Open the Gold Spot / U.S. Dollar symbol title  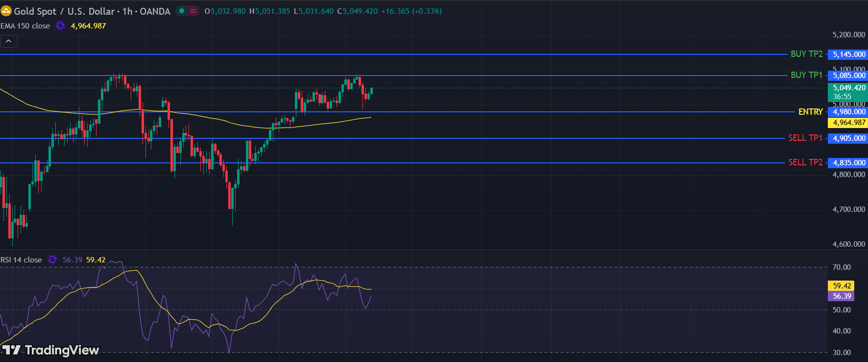[x=64, y=11]
